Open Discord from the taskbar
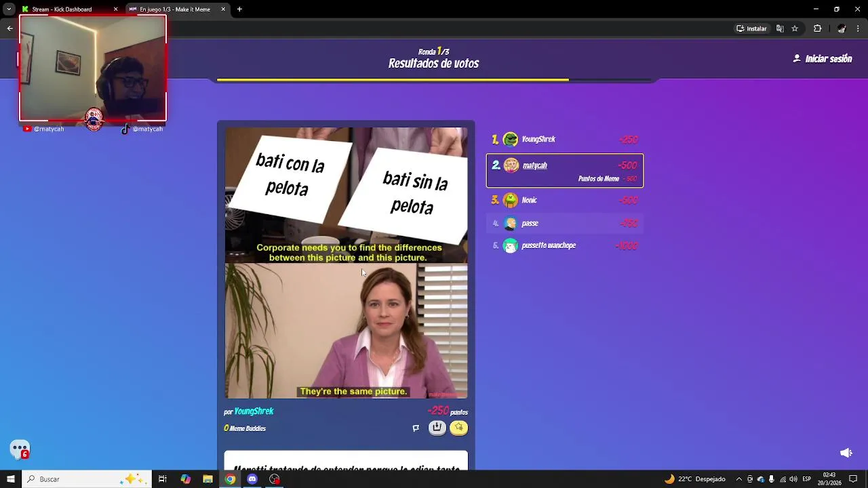This screenshot has width=868, height=488. [252, 479]
